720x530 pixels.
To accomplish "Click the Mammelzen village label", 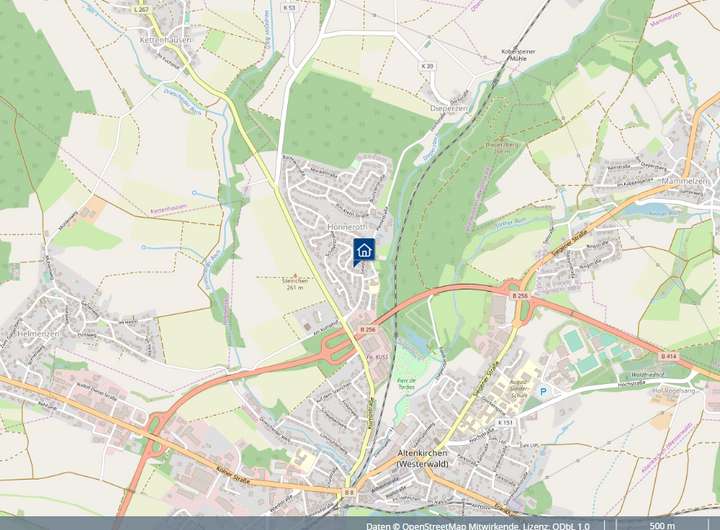I will click(685, 181).
